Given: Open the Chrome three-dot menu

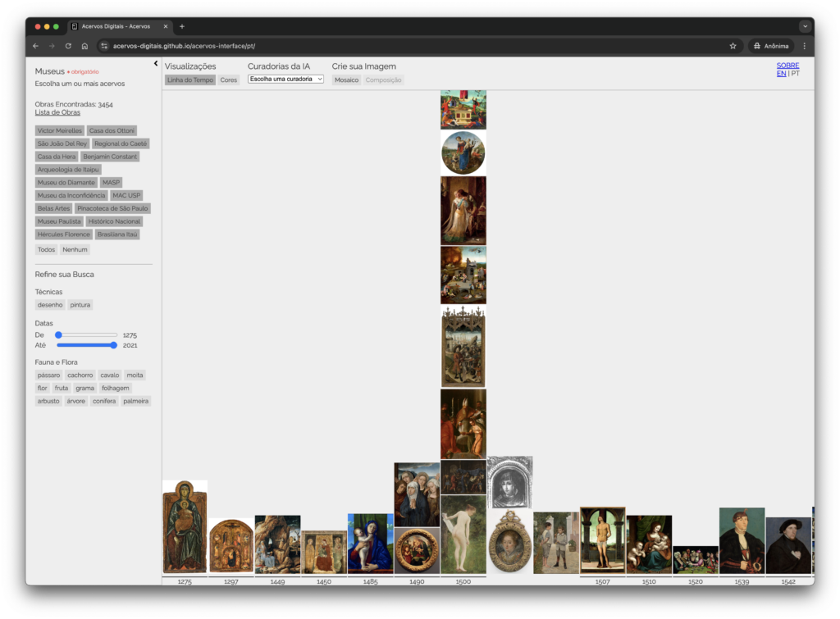Looking at the screenshot, I should 804,46.
